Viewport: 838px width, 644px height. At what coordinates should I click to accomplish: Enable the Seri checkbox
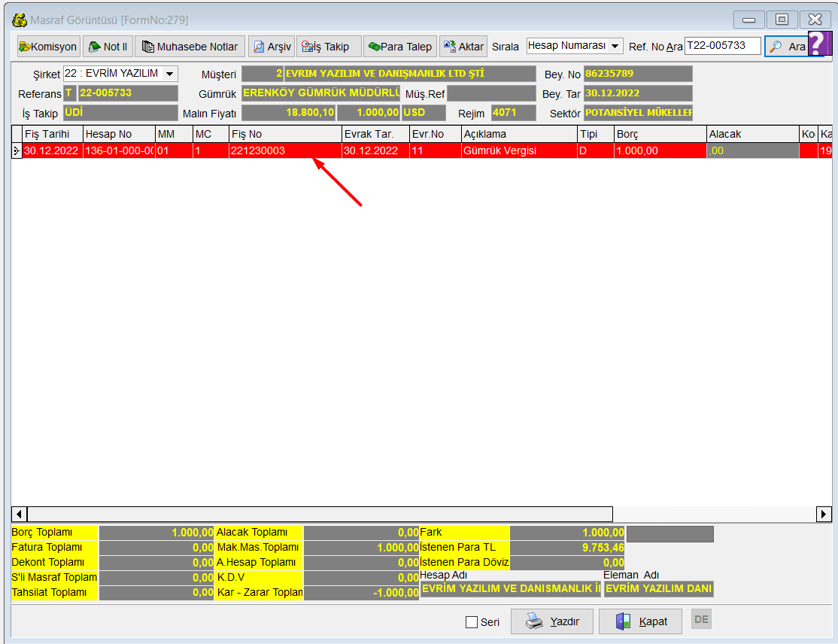click(472, 622)
